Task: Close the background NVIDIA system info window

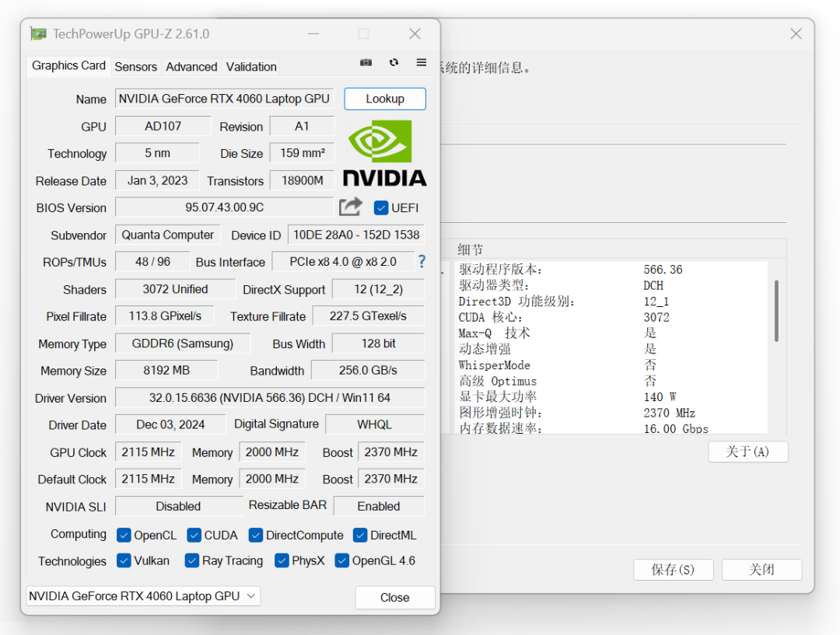Action: point(796,33)
